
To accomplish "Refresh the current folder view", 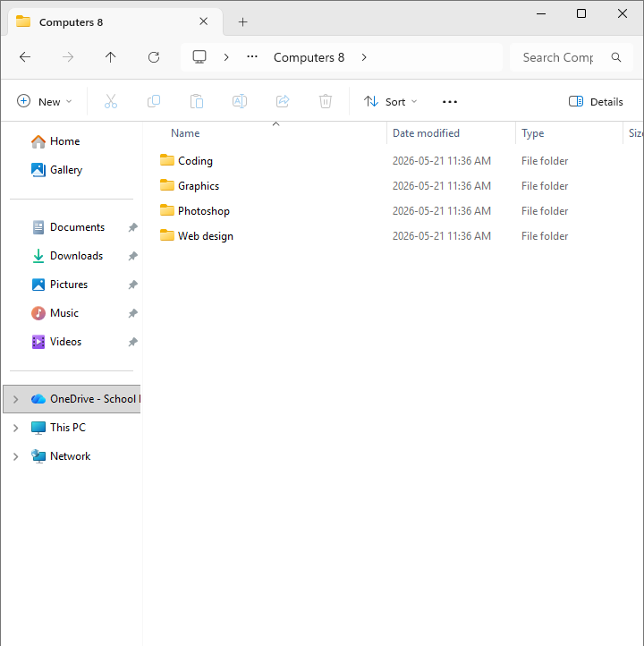I will click(154, 57).
